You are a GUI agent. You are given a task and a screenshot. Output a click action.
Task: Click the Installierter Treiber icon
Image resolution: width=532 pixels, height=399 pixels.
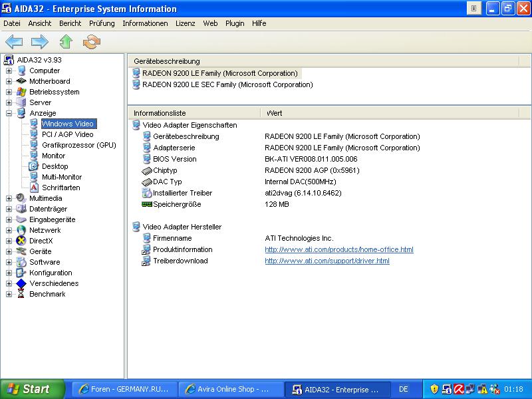(x=146, y=193)
